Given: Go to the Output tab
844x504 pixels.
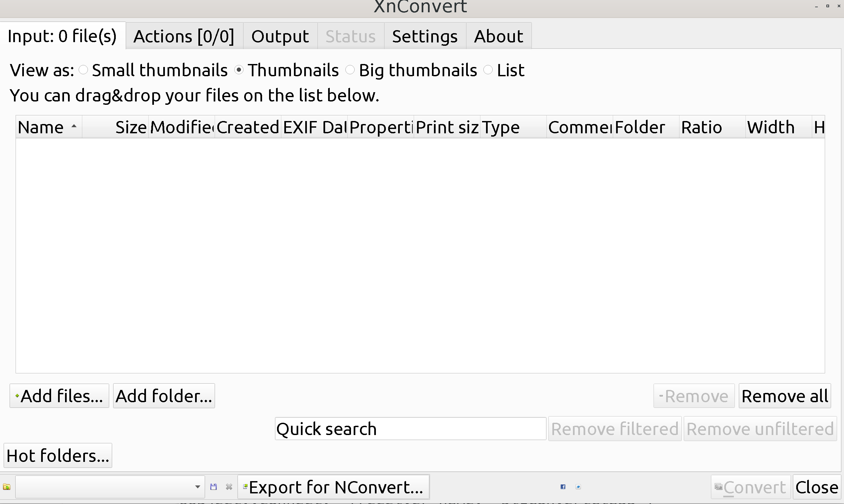Looking at the screenshot, I should (280, 36).
